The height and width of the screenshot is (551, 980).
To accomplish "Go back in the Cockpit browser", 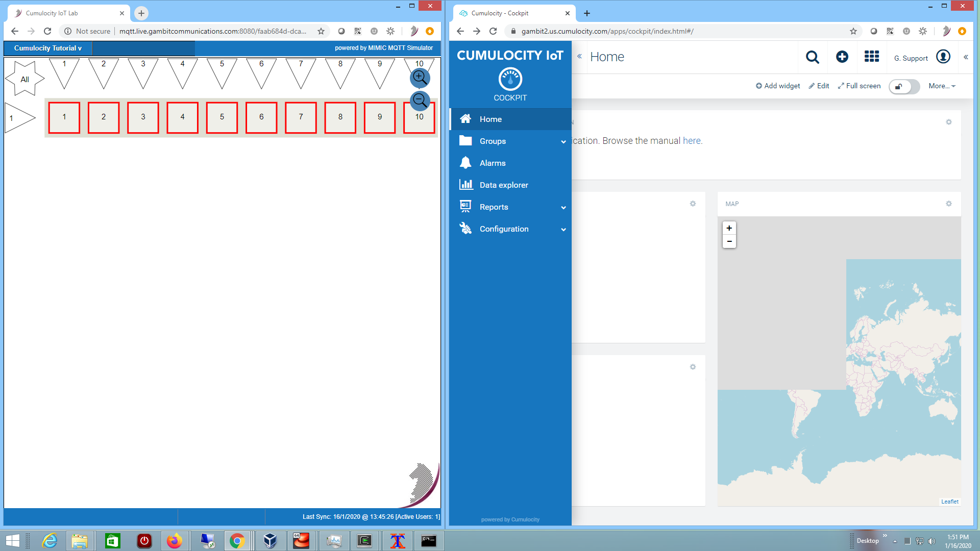I will pos(460,31).
